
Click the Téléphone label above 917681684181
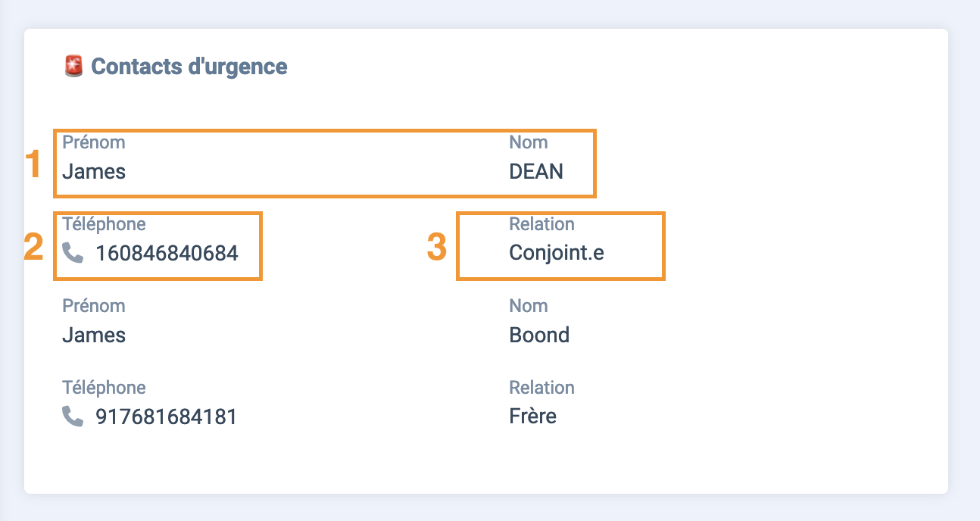coord(104,388)
